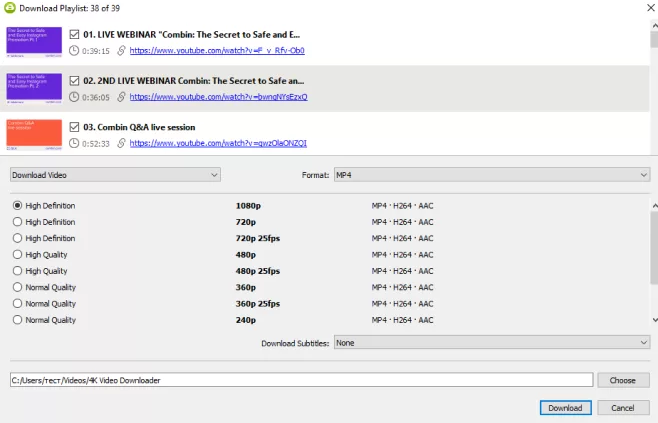
Task: Click title text of 03. Combin Q&A live session
Action: click(x=139, y=127)
